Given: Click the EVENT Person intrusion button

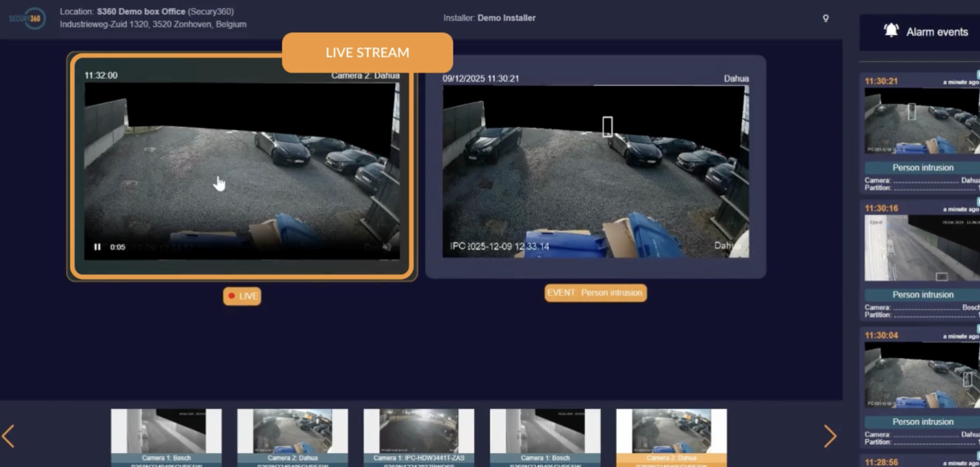Looking at the screenshot, I should click(x=595, y=293).
